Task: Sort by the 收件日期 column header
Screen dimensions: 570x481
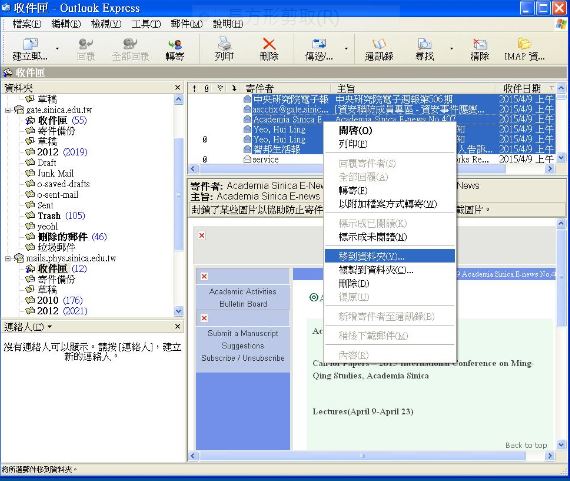Action: (527, 88)
